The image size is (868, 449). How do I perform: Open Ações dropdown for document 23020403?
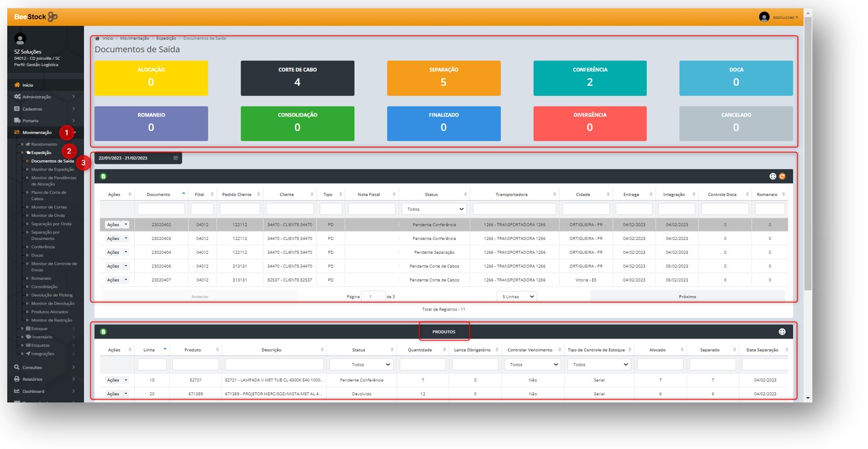(x=117, y=239)
